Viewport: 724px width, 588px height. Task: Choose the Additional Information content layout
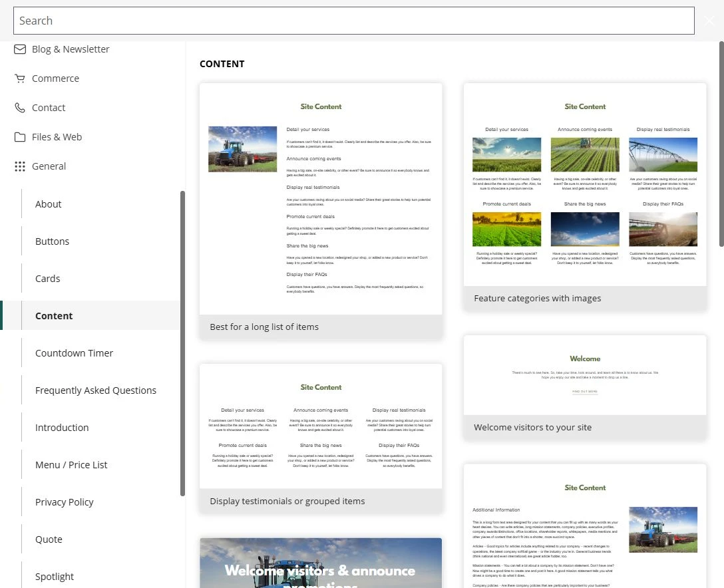(584, 526)
